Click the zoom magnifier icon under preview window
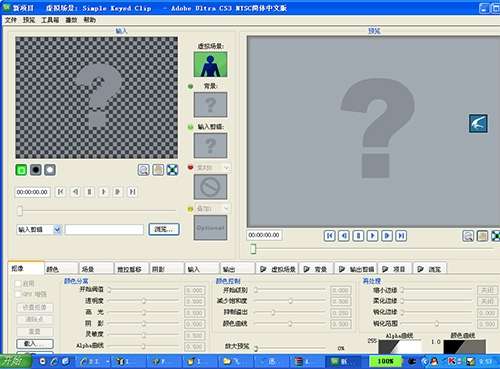 pyautogui.click(x=468, y=236)
